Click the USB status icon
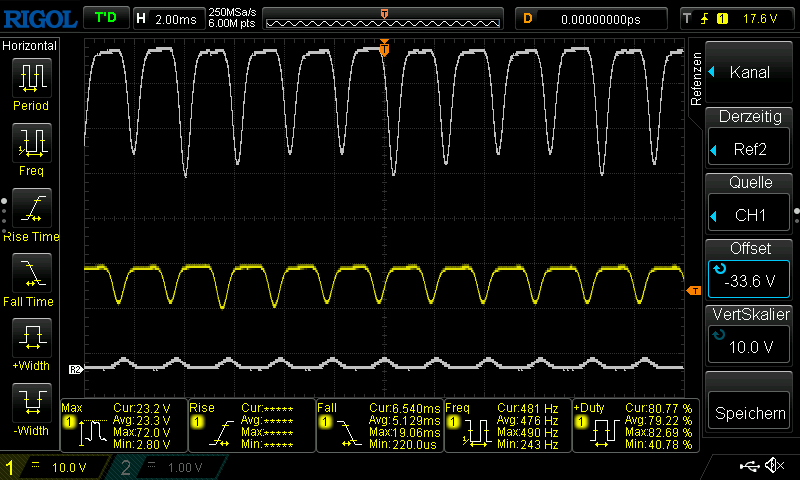The width and height of the screenshot is (800, 480). pyautogui.click(x=750, y=466)
